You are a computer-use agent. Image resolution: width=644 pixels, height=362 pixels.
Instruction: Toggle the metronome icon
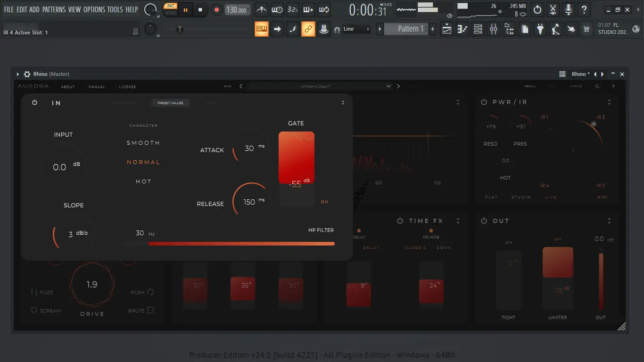click(262, 9)
